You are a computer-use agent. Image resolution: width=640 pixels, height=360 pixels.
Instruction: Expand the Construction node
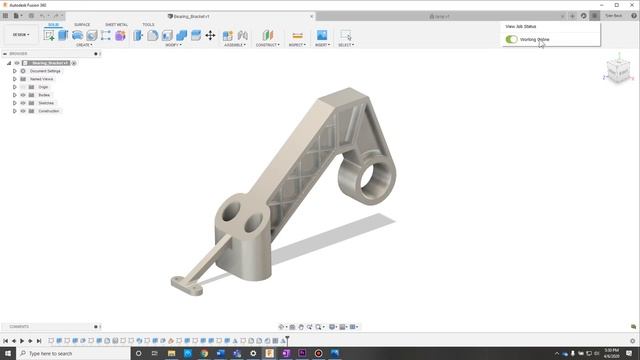coord(15,111)
